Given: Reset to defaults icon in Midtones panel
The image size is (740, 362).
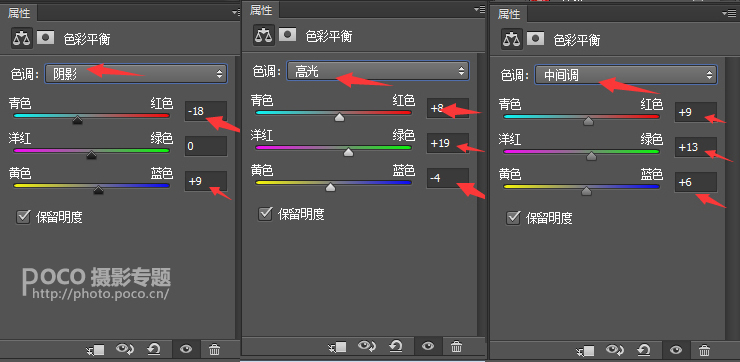Looking at the screenshot, I should coord(644,350).
